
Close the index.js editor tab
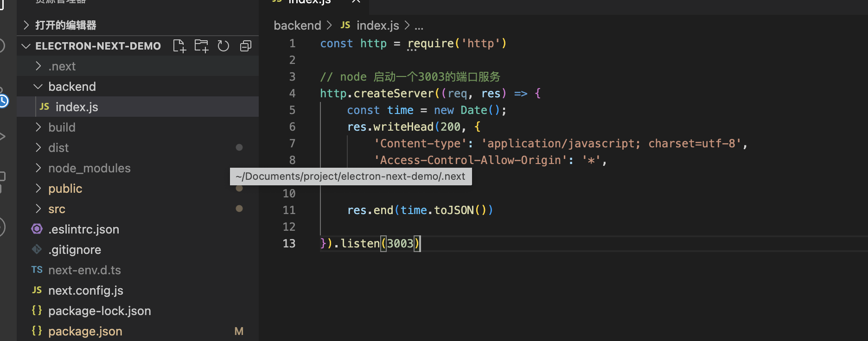(x=356, y=1)
